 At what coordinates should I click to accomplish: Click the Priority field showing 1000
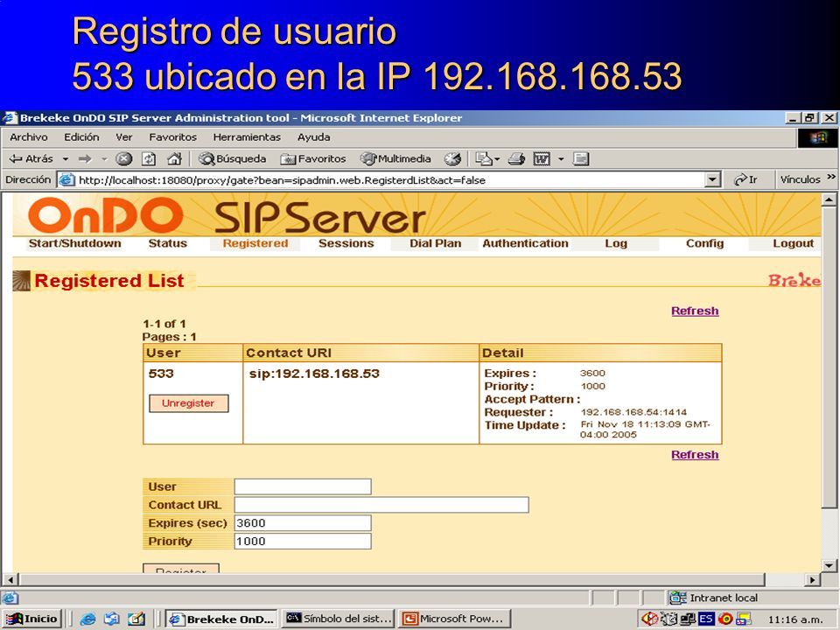click(x=303, y=541)
